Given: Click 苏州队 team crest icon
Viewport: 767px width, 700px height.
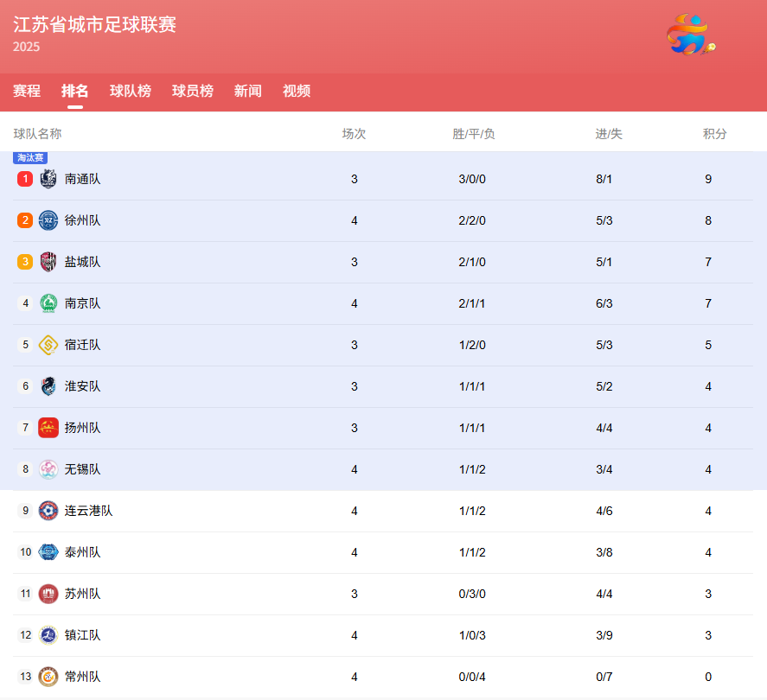Looking at the screenshot, I should 48,594.
